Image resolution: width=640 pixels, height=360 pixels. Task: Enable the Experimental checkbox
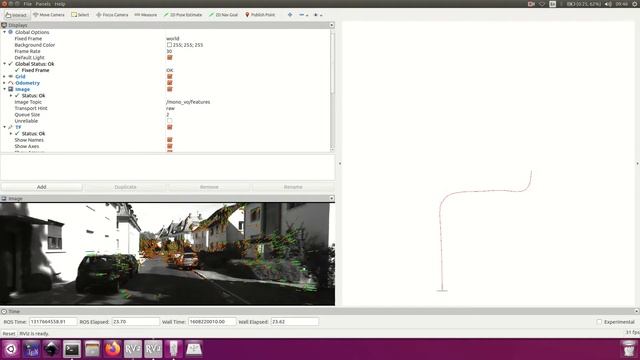599,322
